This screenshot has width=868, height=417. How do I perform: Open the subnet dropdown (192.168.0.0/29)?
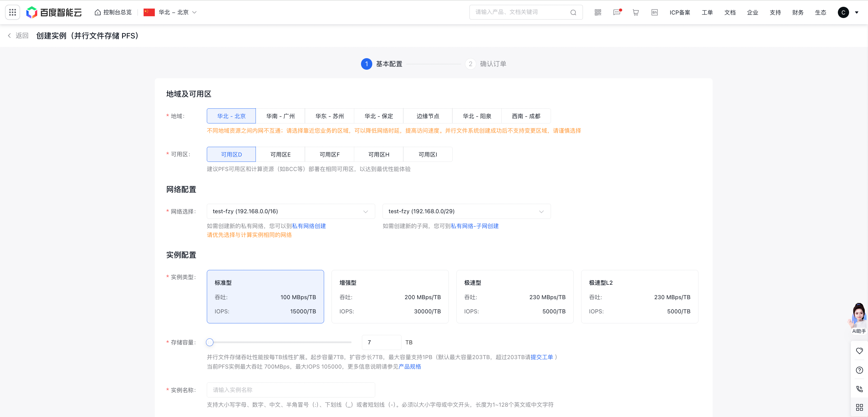point(466,211)
